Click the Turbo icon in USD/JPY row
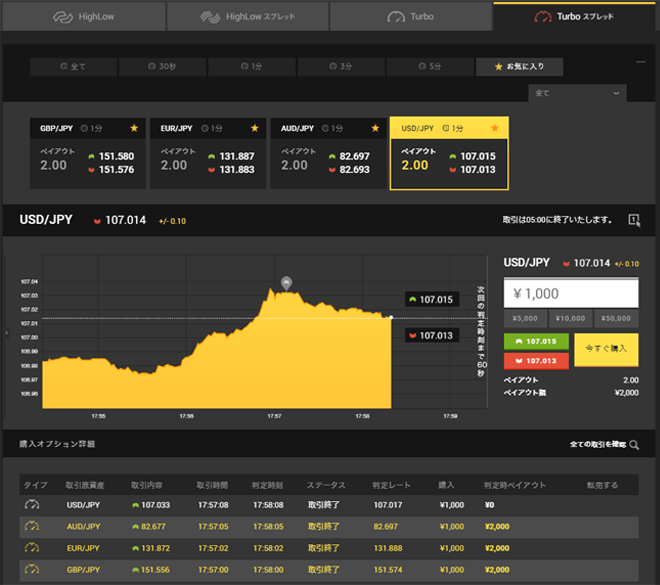The height and width of the screenshot is (585, 660). pyautogui.click(x=32, y=505)
